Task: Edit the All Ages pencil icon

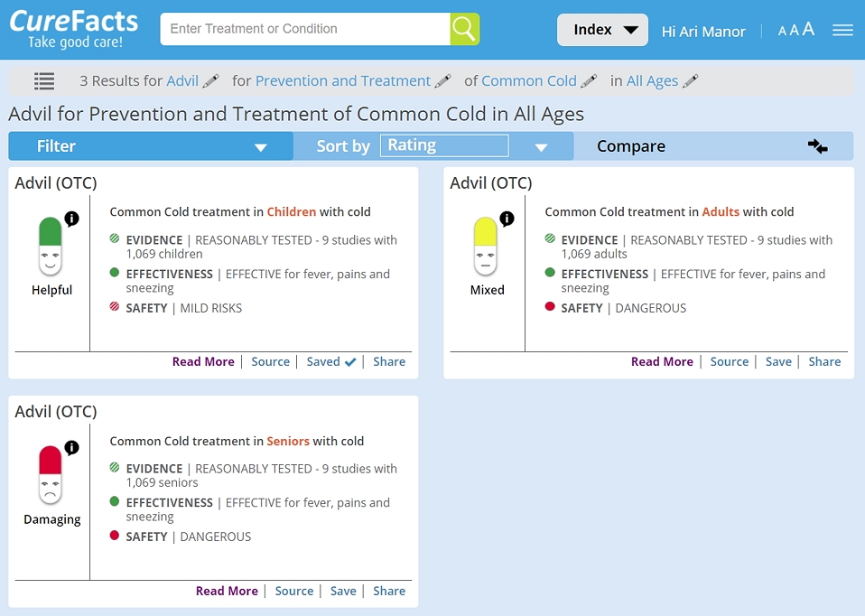Action: [x=690, y=81]
